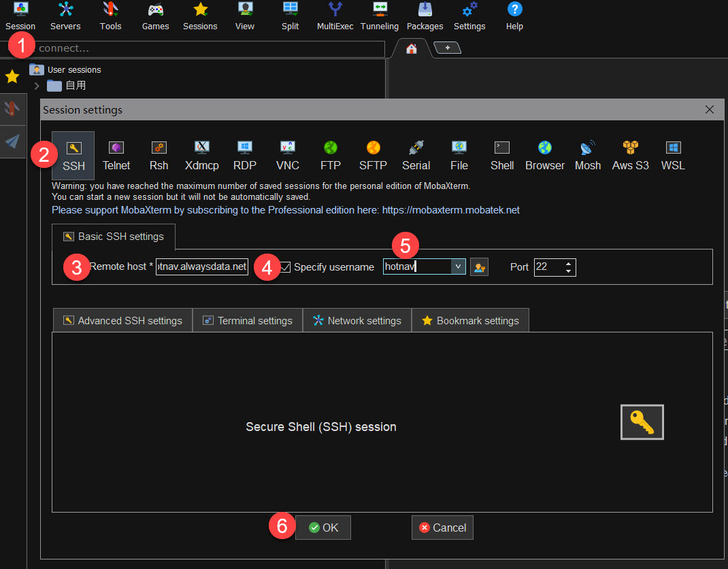The image size is (728, 569).
Task: Open the credentials manager icon beside username
Action: tap(479, 267)
